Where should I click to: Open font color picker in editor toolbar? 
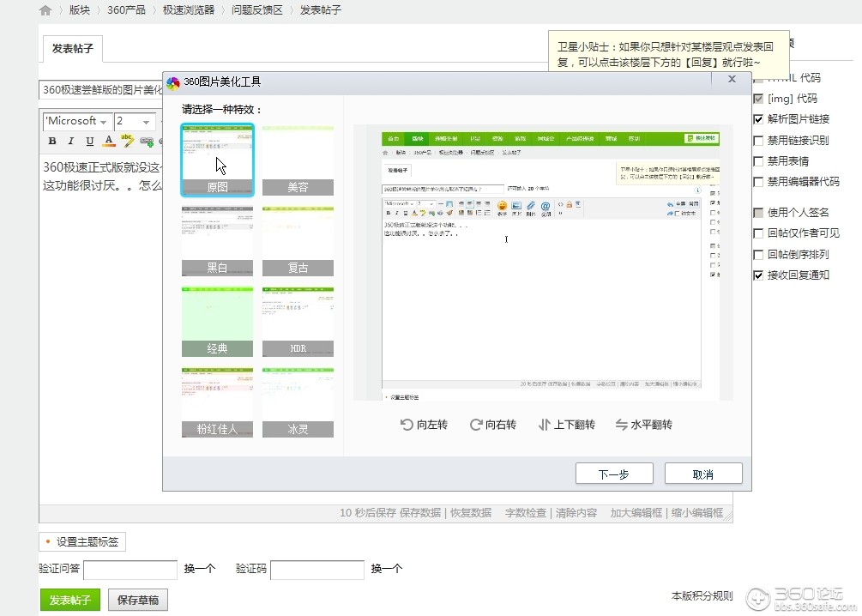pyautogui.click(x=109, y=141)
